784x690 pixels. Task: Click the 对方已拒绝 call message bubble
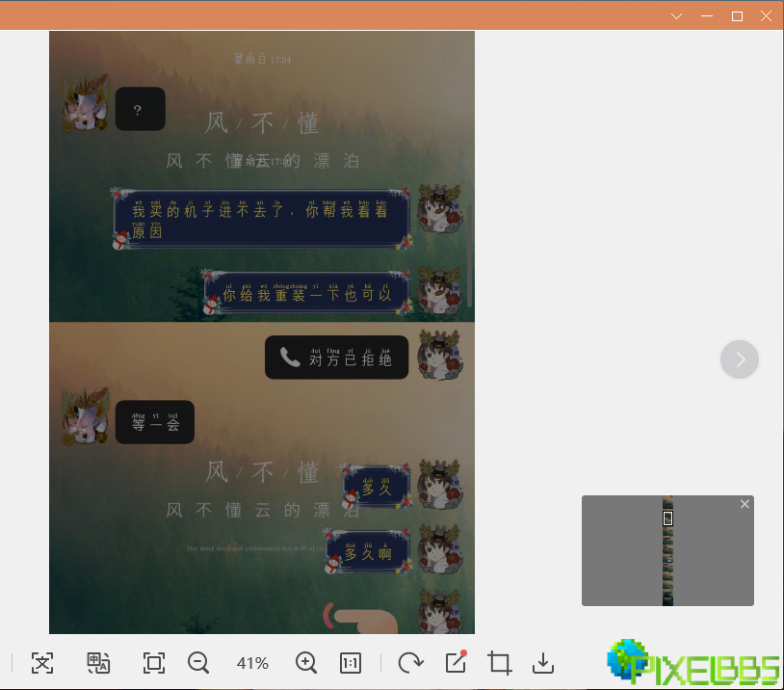point(336,358)
